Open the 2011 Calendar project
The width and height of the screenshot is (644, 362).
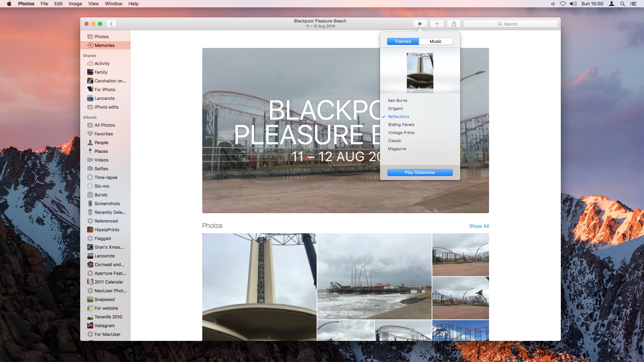105,282
